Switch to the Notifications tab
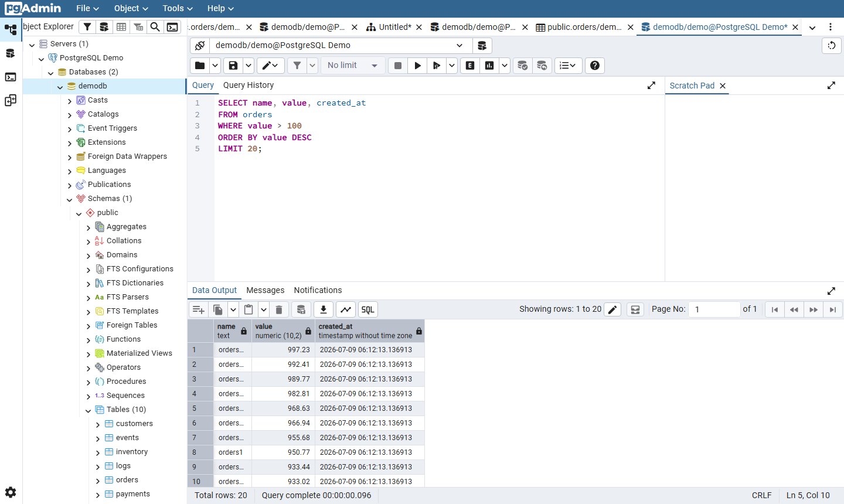The image size is (844, 504). (318, 290)
